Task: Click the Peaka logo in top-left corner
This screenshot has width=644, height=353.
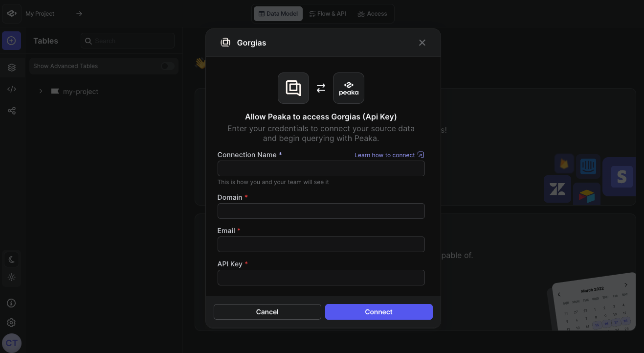Action: (x=12, y=14)
